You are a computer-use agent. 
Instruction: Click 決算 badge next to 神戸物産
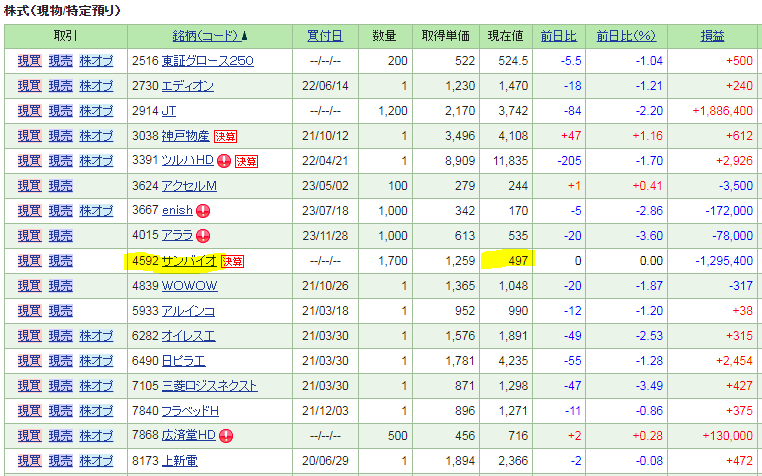pyautogui.click(x=225, y=136)
